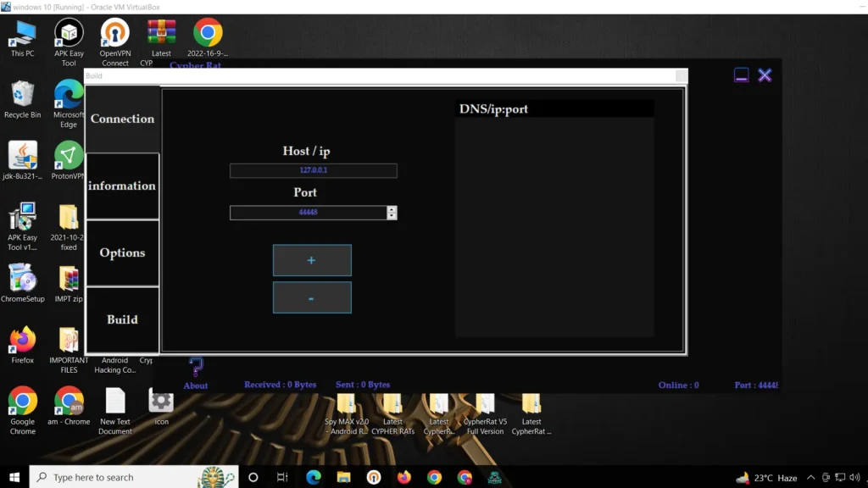Remove host with the minus button
868x488 pixels.
click(312, 297)
